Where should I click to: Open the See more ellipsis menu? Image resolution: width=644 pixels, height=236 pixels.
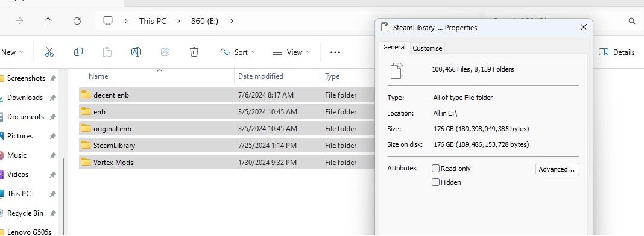pos(335,52)
